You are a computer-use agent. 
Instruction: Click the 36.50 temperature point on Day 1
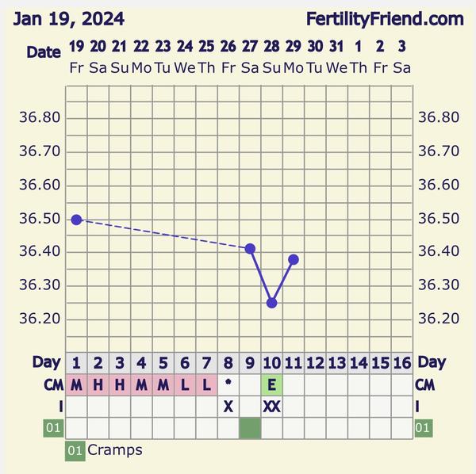[x=76, y=220]
